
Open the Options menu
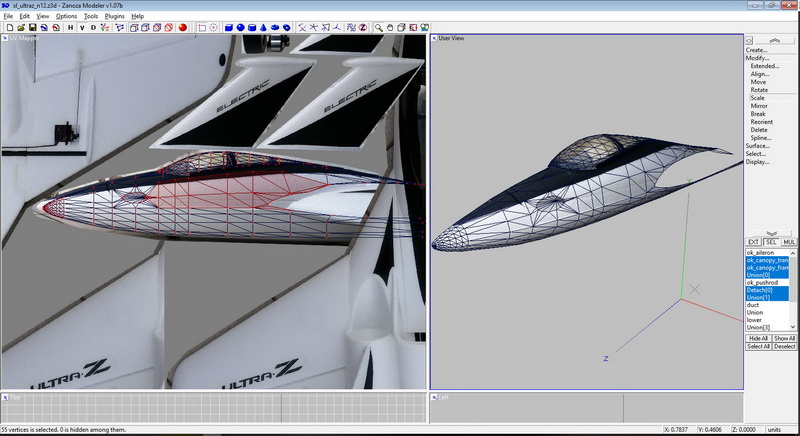pyautogui.click(x=66, y=16)
